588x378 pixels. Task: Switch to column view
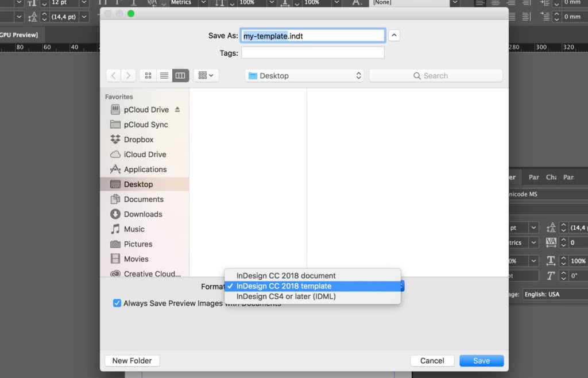[x=180, y=75]
